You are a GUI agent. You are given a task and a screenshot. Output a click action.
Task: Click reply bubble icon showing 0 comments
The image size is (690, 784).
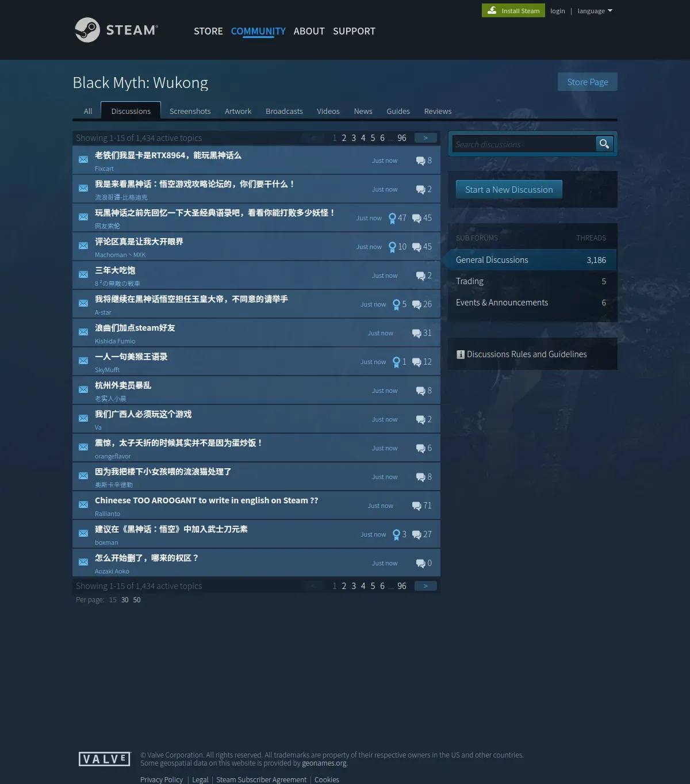tap(421, 564)
